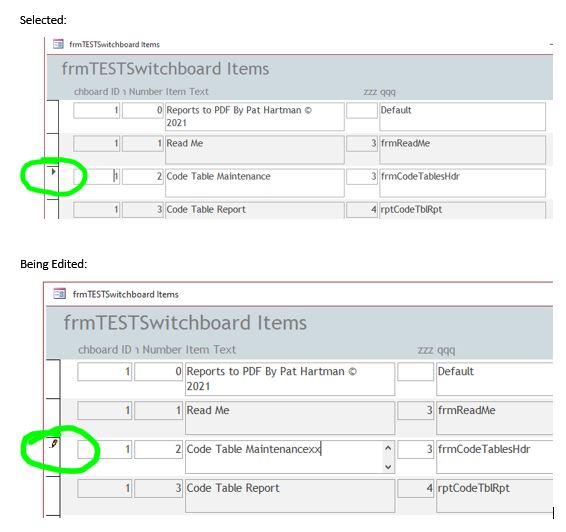Click the scroll-up arrow in the Code Table Maintenancexx field
The height and width of the screenshot is (532, 566).
(x=388, y=448)
